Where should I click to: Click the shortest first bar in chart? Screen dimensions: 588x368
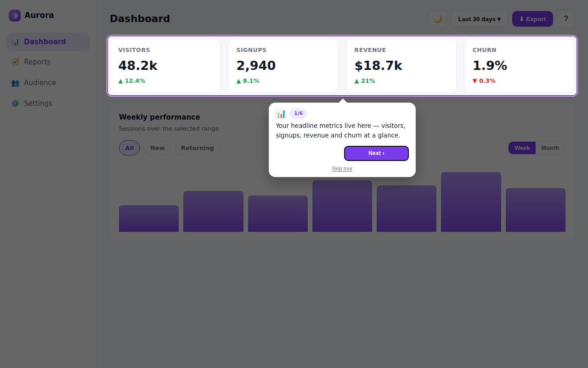[149, 218]
